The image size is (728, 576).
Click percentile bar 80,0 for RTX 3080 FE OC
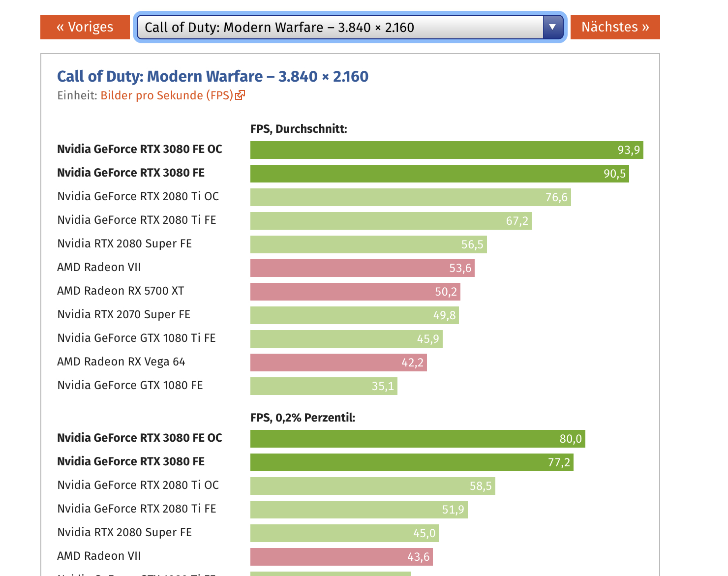pyautogui.click(x=418, y=439)
